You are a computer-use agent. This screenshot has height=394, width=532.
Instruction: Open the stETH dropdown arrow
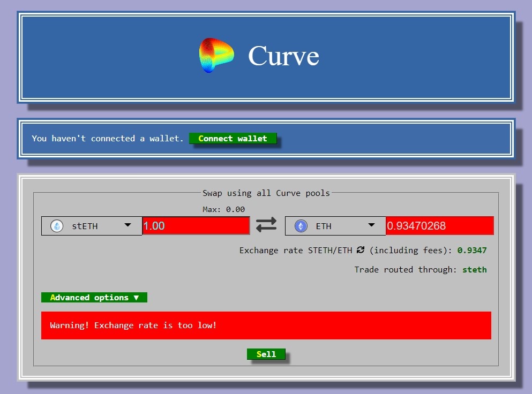tap(128, 225)
